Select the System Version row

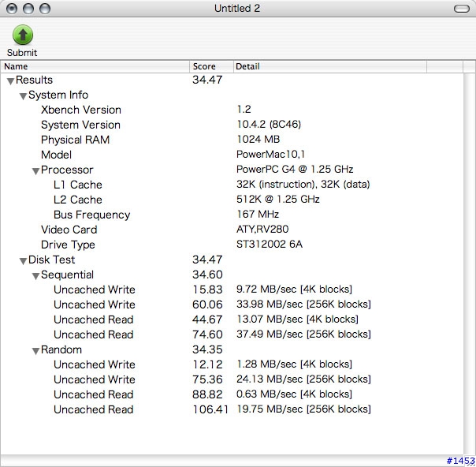(x=232, y=125)
